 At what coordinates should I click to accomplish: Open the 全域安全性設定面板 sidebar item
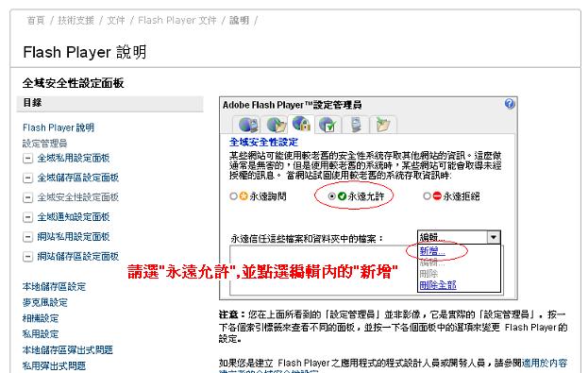tap(78, 197)
